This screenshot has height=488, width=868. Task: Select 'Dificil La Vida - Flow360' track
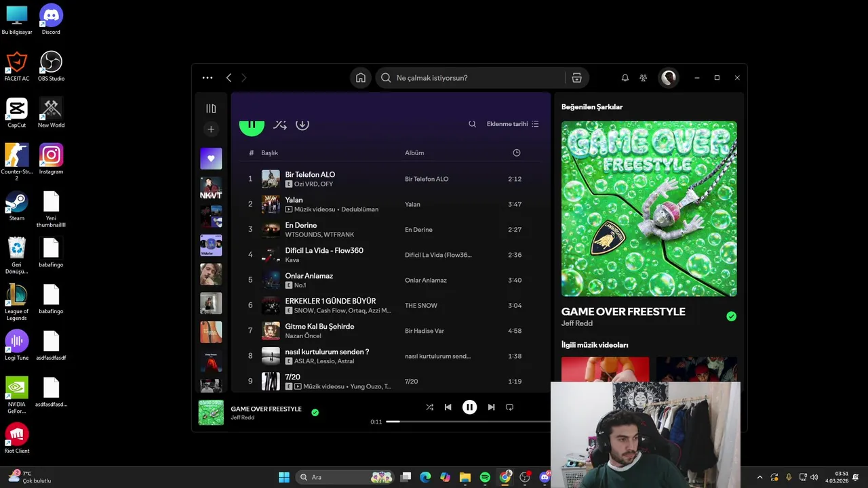tap(324, 251)
